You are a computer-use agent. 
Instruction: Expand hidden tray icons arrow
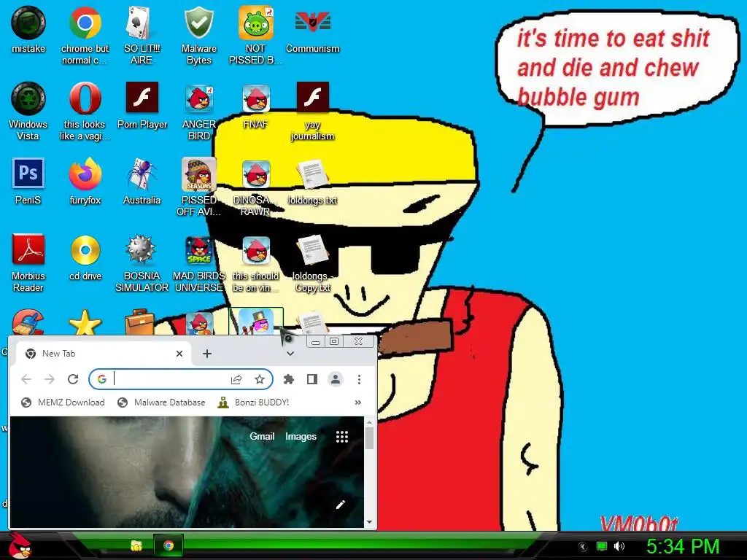[x=583, y=547]
